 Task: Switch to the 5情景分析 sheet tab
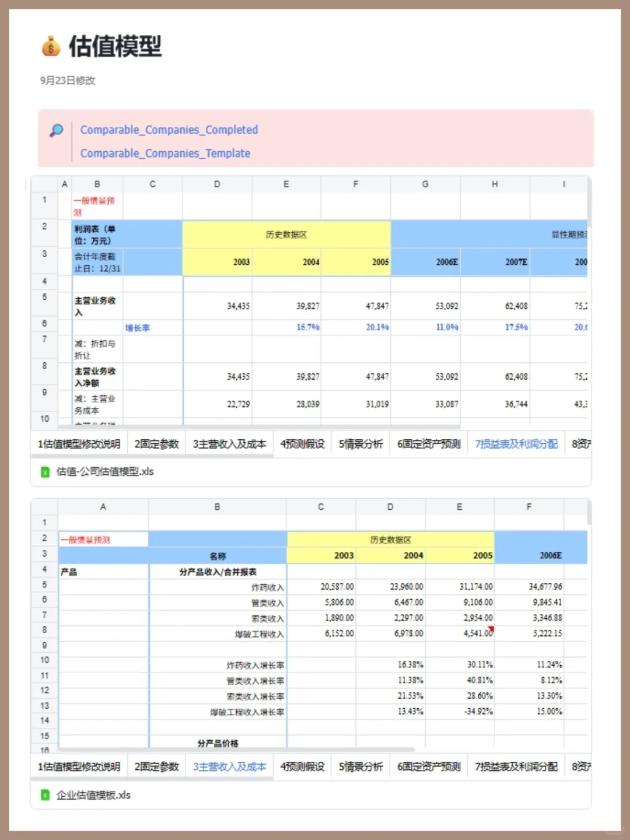tap(360, 444)
